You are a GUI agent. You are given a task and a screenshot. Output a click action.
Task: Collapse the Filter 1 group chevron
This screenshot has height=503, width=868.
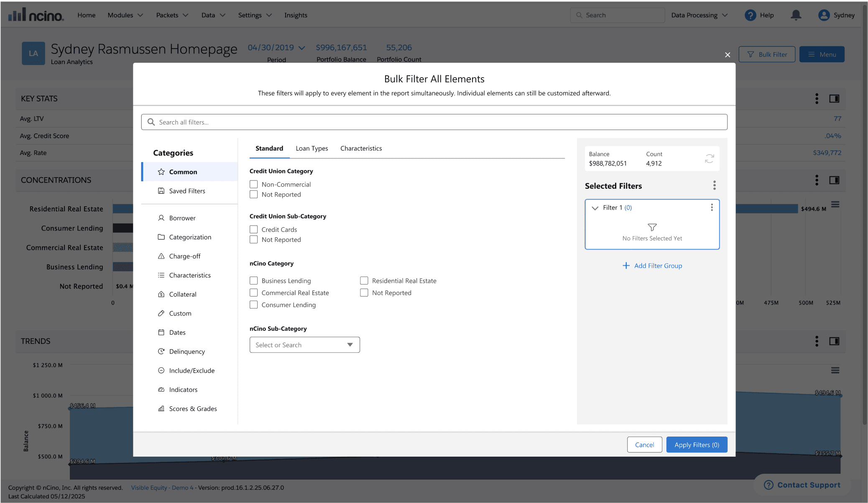tap(595, 208)
